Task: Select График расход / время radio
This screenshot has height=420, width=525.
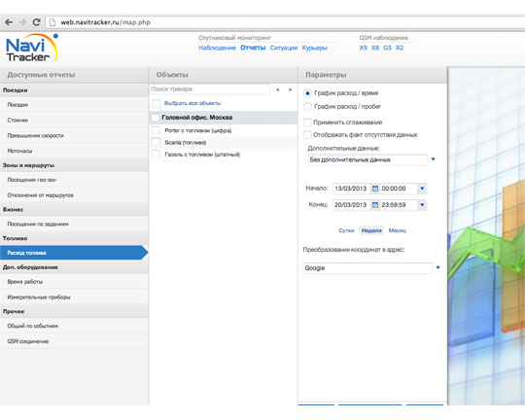Action: 307,93
